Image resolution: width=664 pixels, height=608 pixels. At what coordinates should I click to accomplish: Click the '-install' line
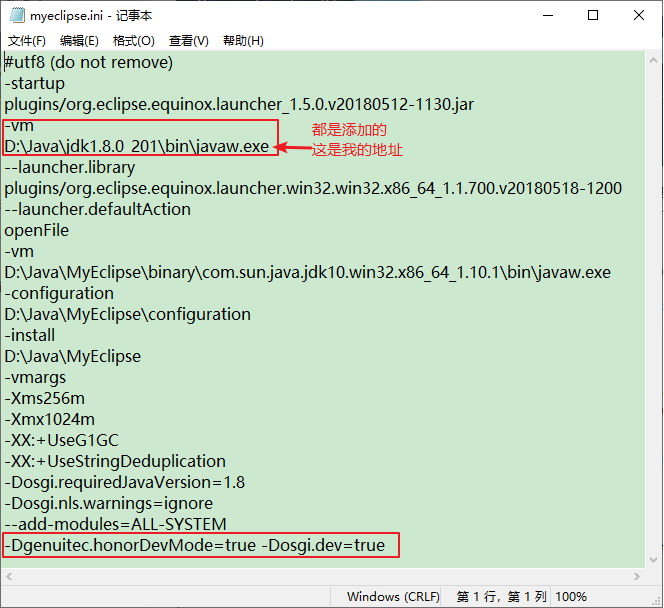30,335
